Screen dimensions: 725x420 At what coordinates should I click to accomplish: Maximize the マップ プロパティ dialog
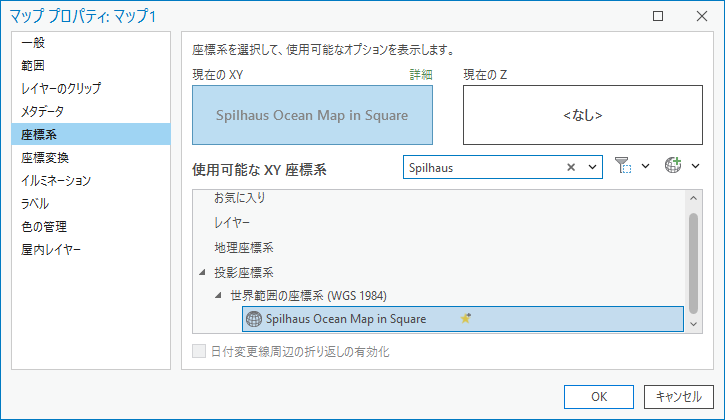(x=658, y=16)
